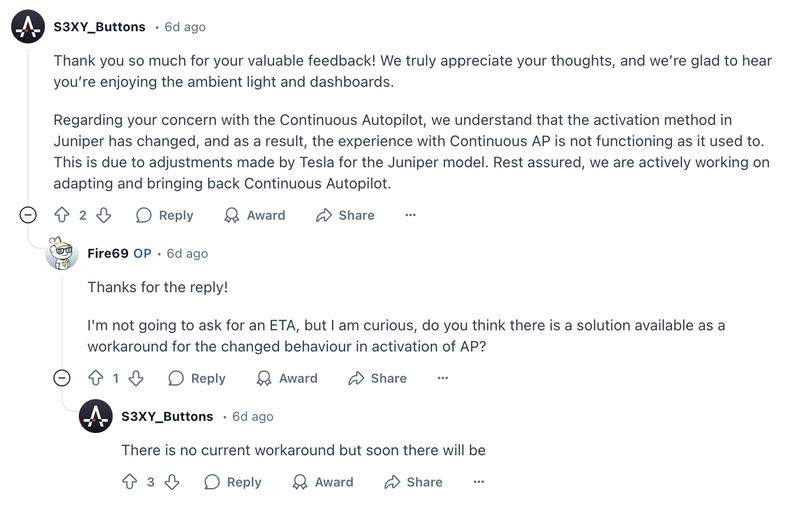Collapse Fire69's reply thread
This screenshot has width=800, height=505.
[62, 378]
